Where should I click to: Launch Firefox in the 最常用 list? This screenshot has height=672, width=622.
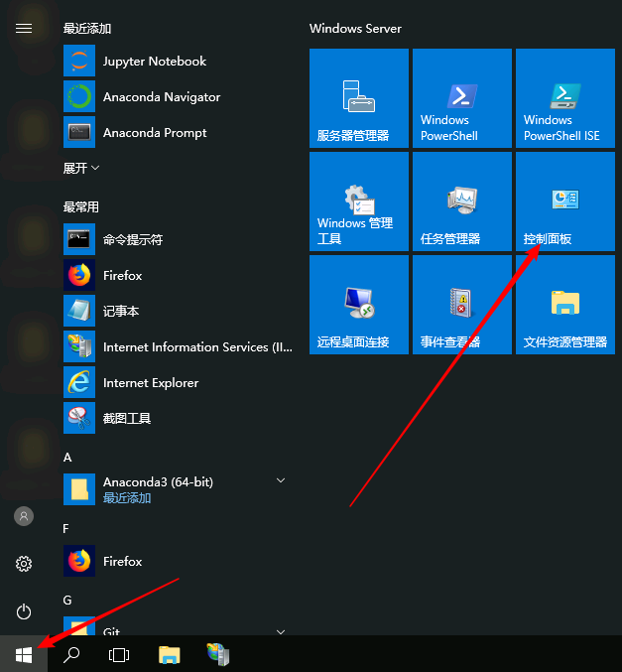[x=178, y=275]
